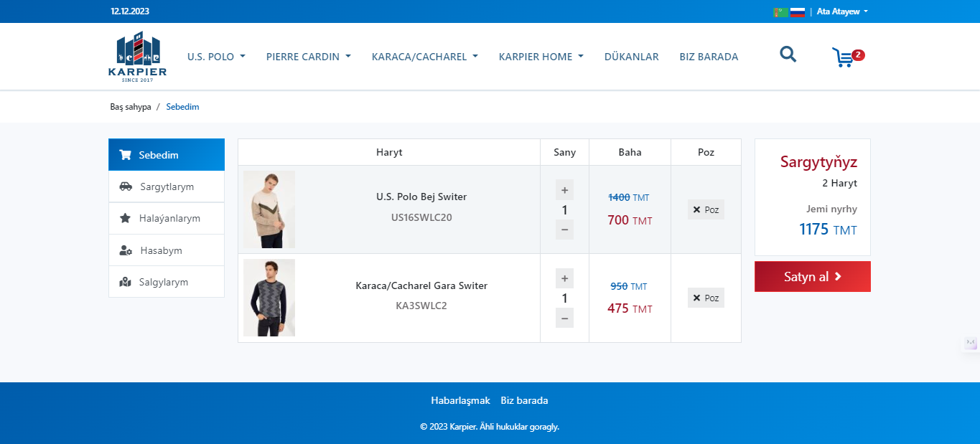Decrease quantity of Karaca/Cacharel Gara Switer

pyautogui.click(x=564, y=318)
